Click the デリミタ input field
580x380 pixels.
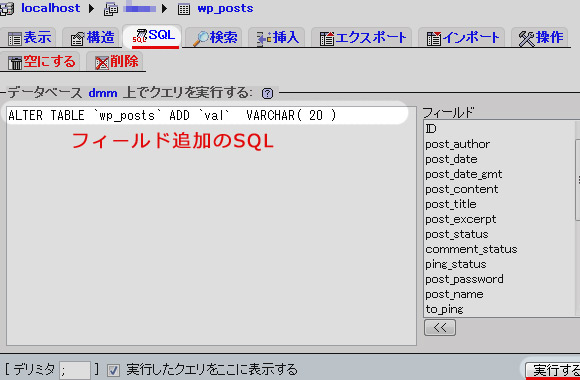(x=75, y=370)
